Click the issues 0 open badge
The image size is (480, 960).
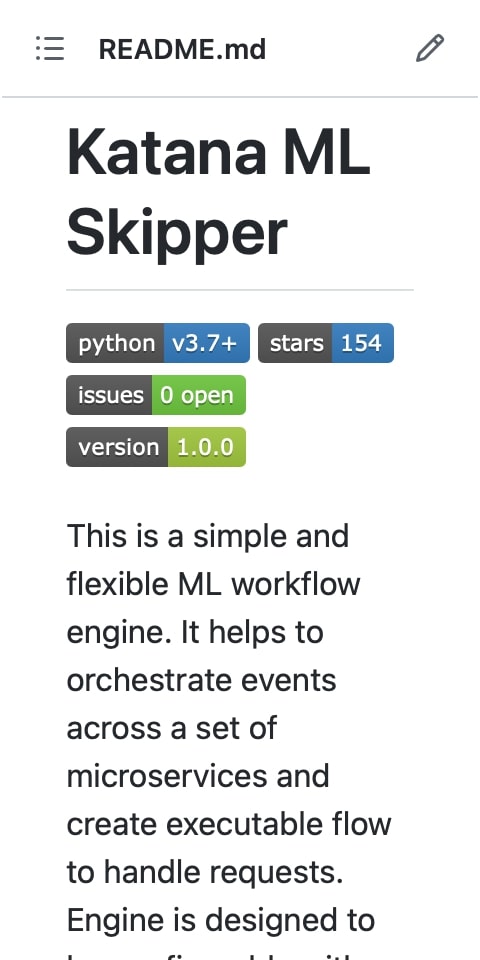(x=156, y=395)
